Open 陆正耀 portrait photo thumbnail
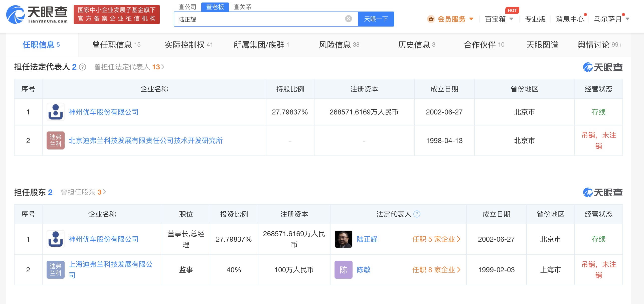644x304 pixels. point(343,239)
